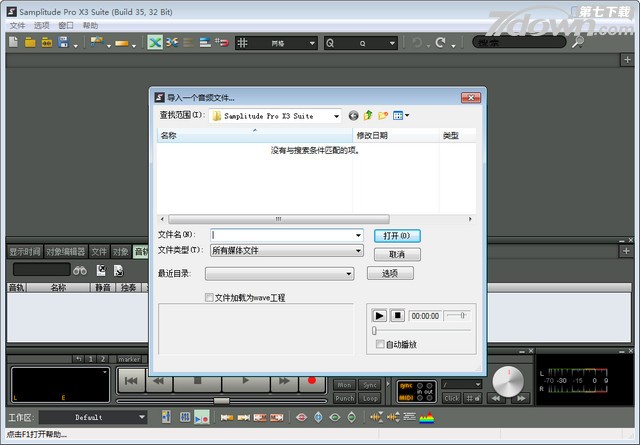Click rewind-to-start transport button
This screenshot has width=640, height=445.
[x=131, y=380]
